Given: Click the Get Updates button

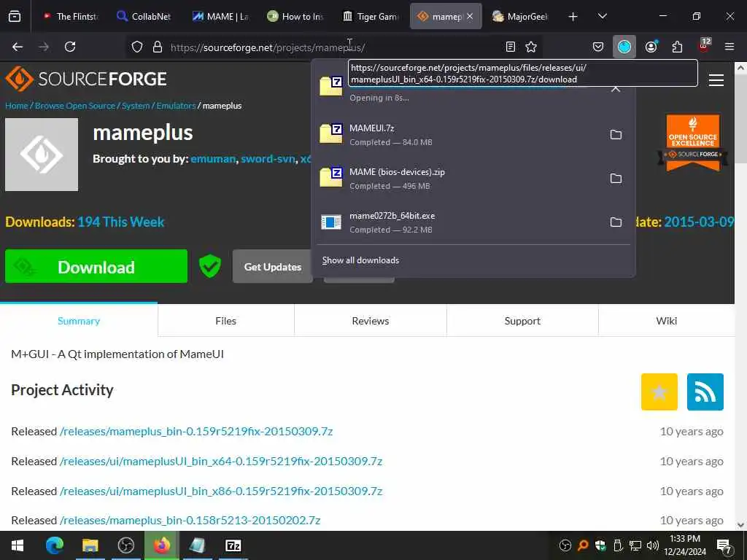Looking at the screenshot, I should [x=273, y=267].
